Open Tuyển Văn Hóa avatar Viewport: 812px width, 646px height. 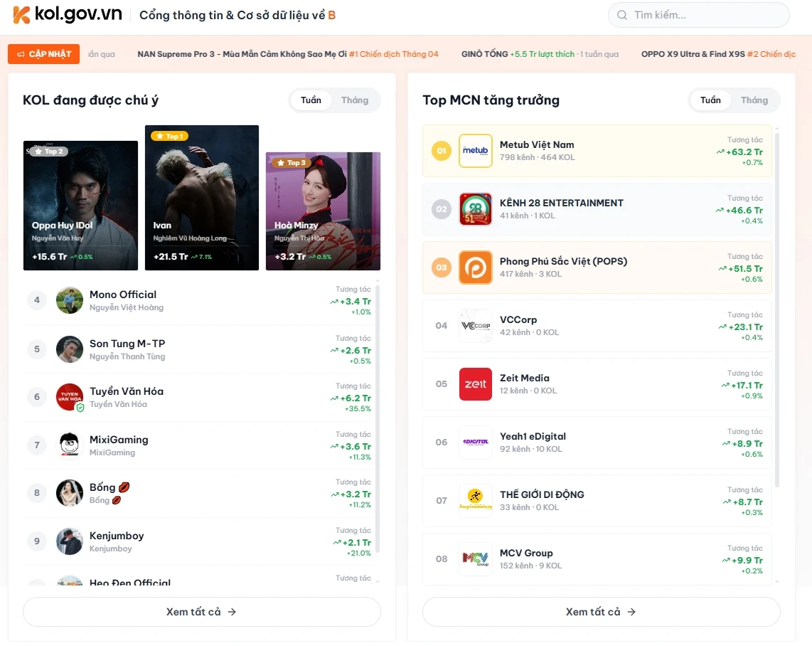coord(70,397)
